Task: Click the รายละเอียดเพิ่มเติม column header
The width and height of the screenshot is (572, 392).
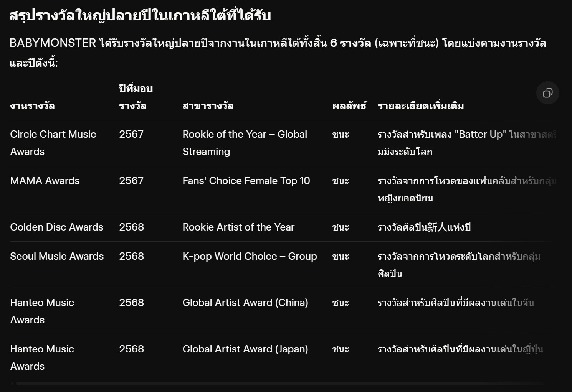Action: click(x=421, y=105)
